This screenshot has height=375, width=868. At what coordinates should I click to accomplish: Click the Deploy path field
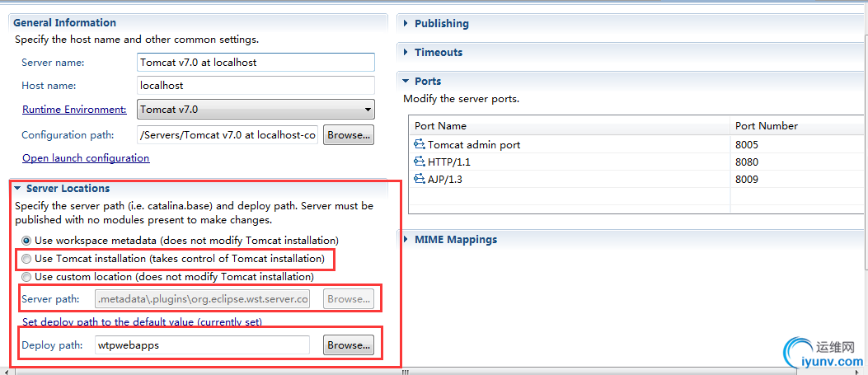click(202, 345)
